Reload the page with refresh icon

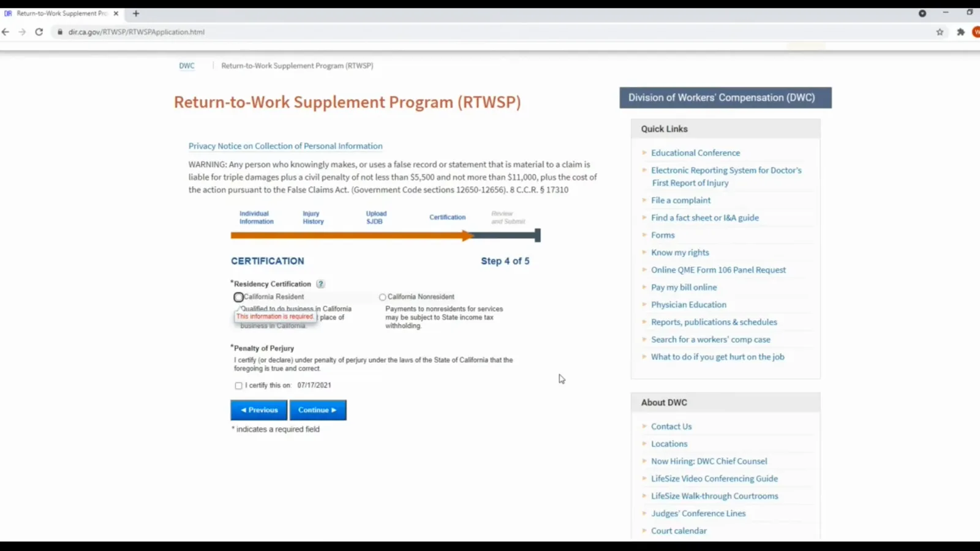(x=39, y=32)
